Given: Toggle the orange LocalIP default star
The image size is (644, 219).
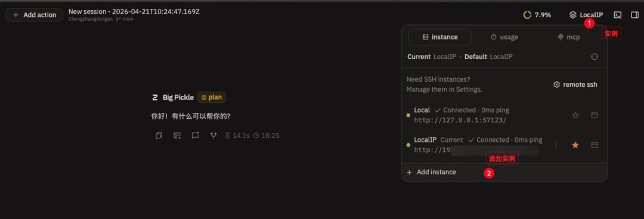Looking at the screenshot, I should click(x=575, y=145).
